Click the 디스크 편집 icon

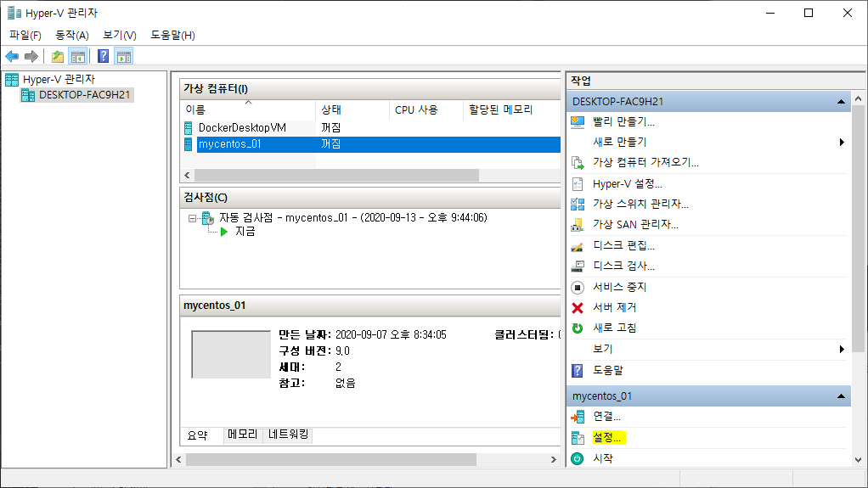point(578,246)
